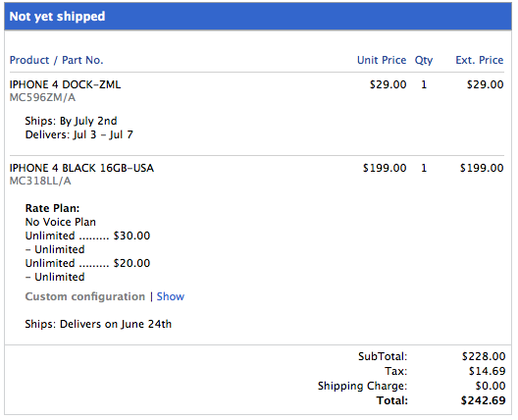Click the Tax amount $14.69
The height and width of the screenshot is (420, 518).
click(x=487, y=371)
